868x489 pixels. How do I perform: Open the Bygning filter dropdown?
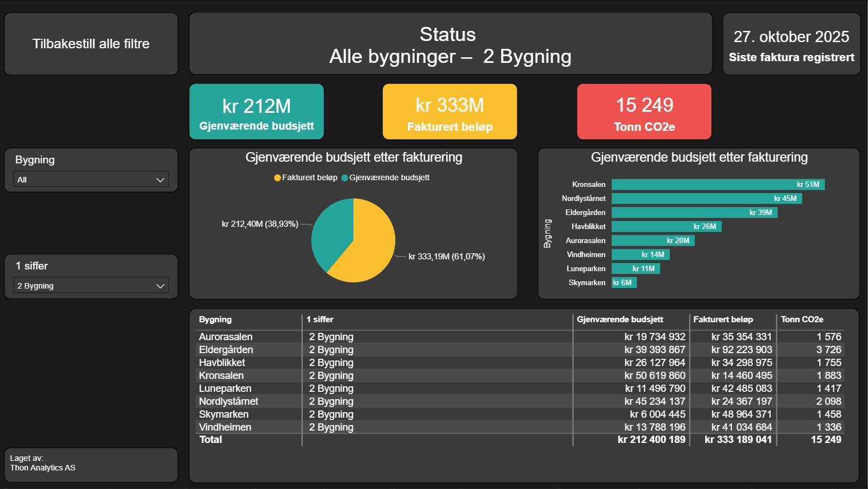[90, 180]
